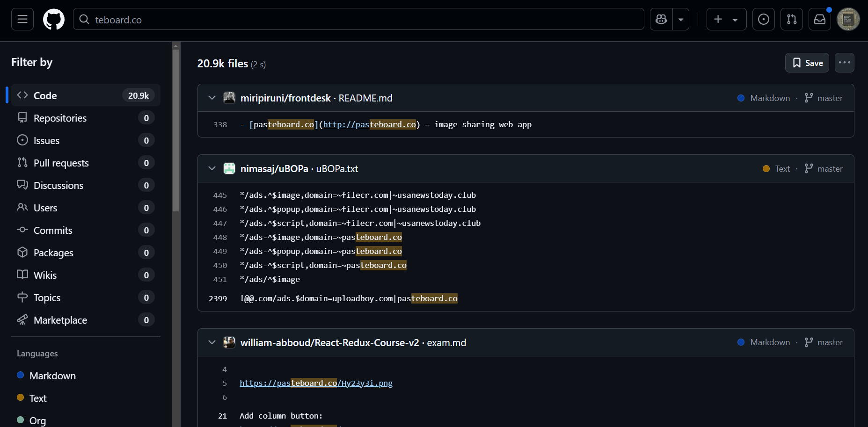
Task: Click the blue Markdown language dot in sidebar
Action: [x=21, y=375]
